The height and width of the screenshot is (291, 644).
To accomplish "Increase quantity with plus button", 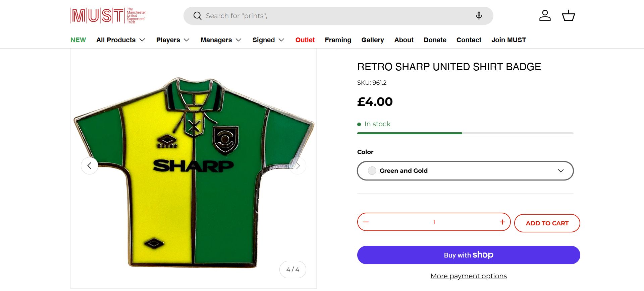I will (x=502, y=222).
